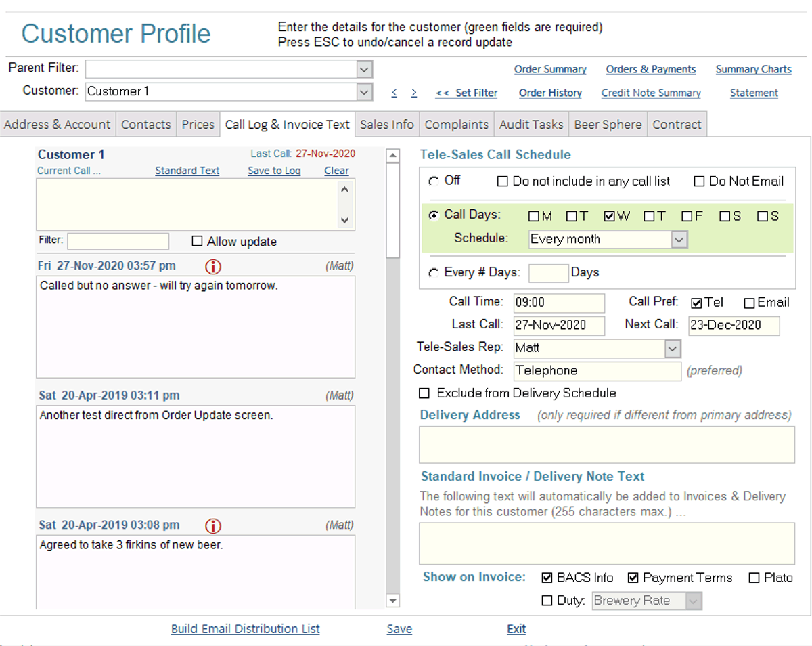This screenshot has width=812, height=646.
Task: Switch to the Sales Info tab
Action: tap(386, 125)
